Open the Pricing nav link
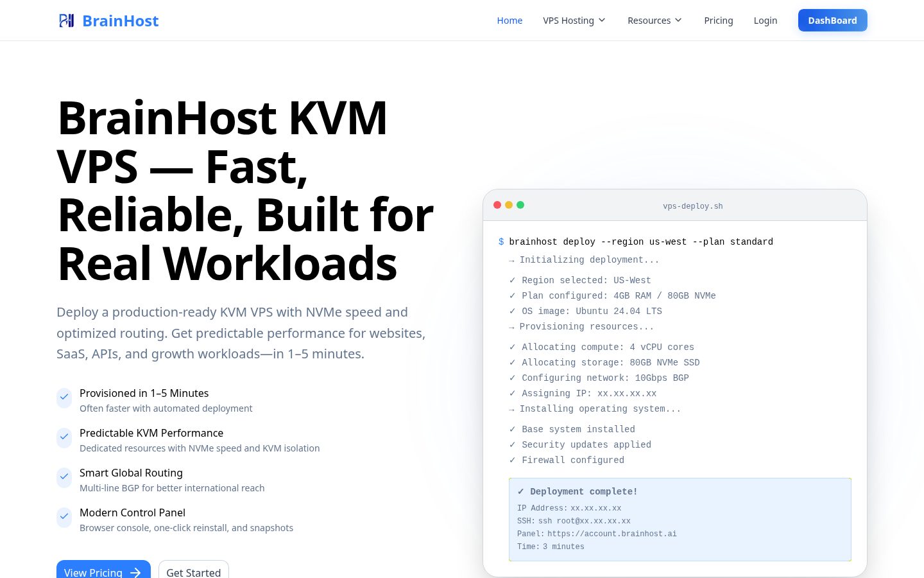This screenshot has height=578, width=924. (719, 21)
